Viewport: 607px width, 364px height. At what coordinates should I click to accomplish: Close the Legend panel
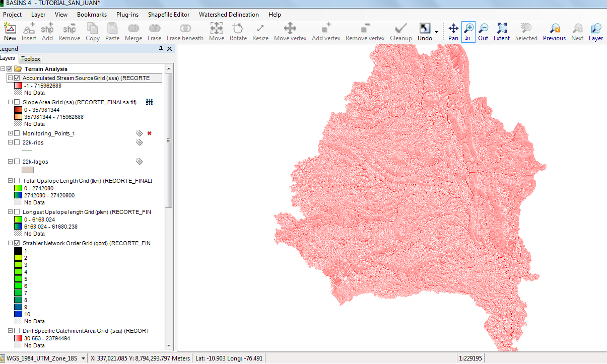pyautogui.click(x=169, y=49)
